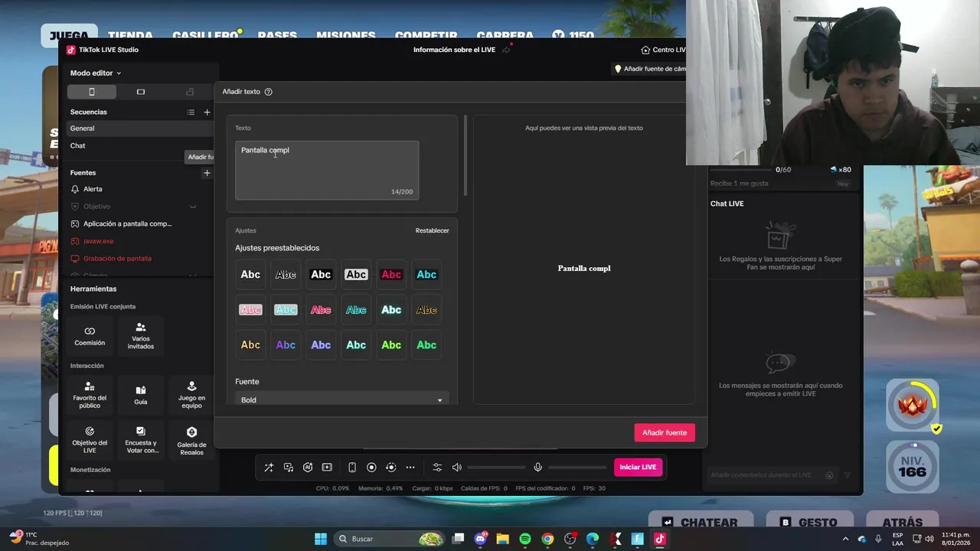Click the share icon beside Información sobre el LIVE
Screen dimensions: 980x551
tap(506, 50)
